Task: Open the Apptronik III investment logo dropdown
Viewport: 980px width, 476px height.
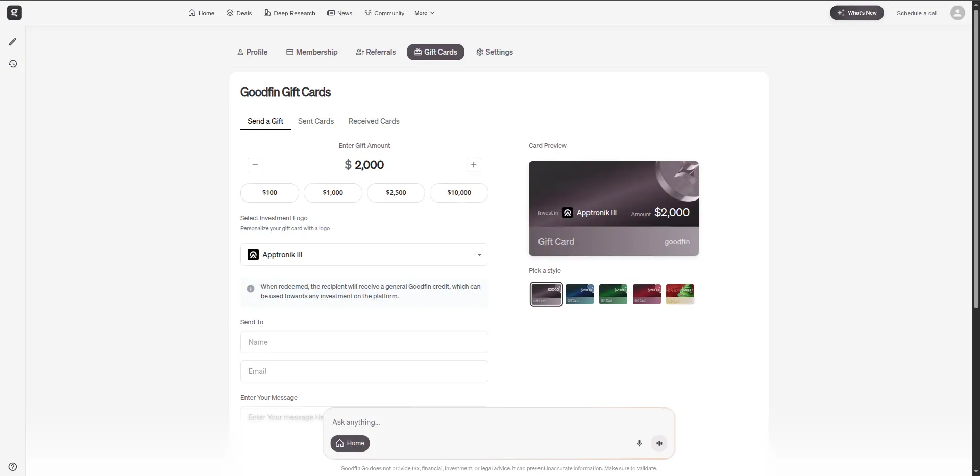Action: tap(364, 255)
